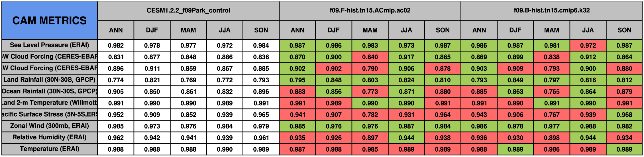Select the Temperature (ERAI) row label at bottom
The image size is (644, 157).
coord(49,149)
